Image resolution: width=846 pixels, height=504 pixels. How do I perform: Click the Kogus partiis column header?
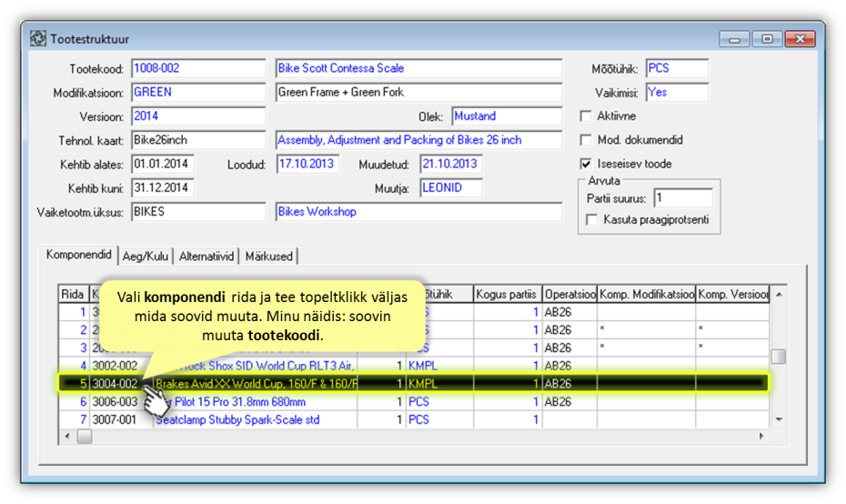(508, 294)
